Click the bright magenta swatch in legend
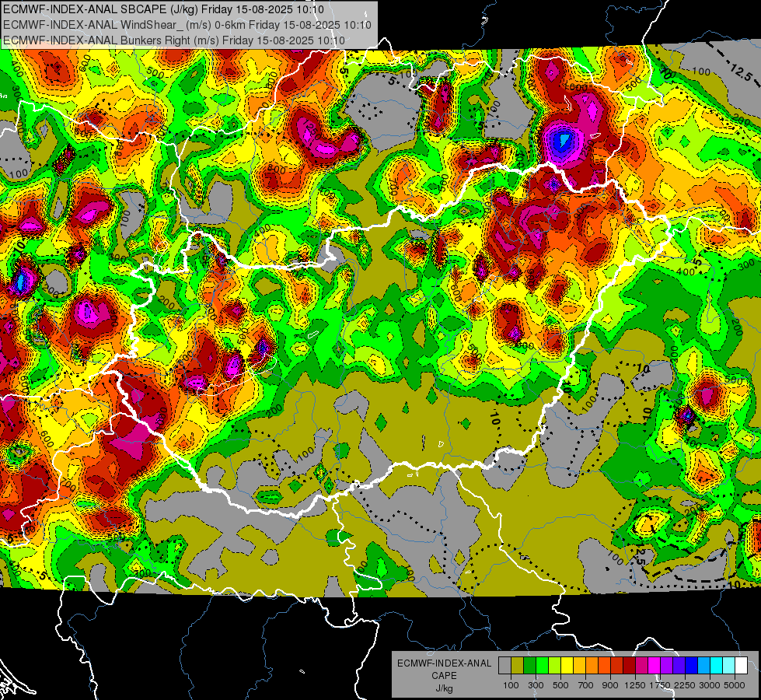Screen dimensions: 761x700 coord(655,666)
